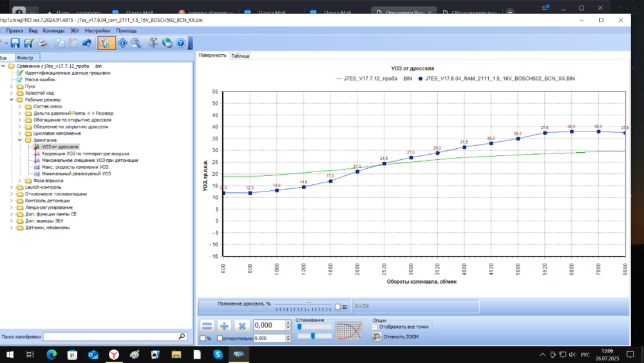Select 'Минимальный реализуемый УОЗ' tree item

(x=76, y=173)
